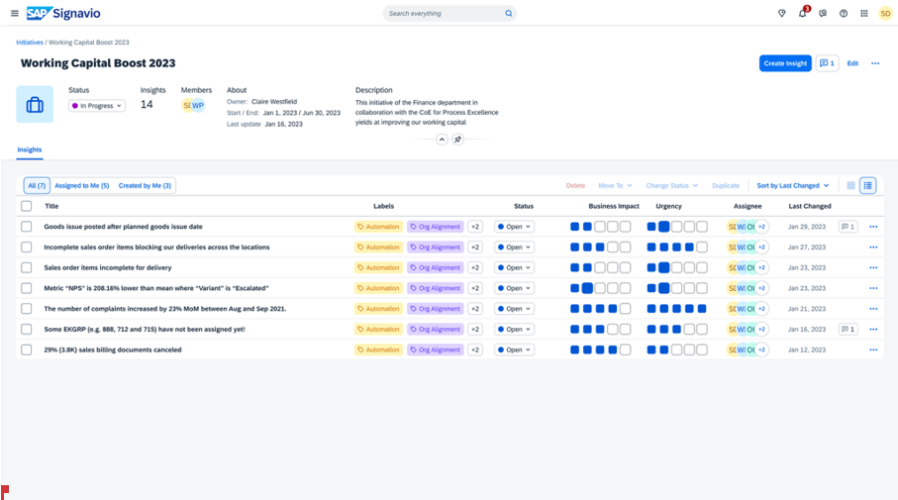Check the 'Sales order items incomplete' row checkbox
This screenshot has height=500, width=898.
tap(27, 268)
